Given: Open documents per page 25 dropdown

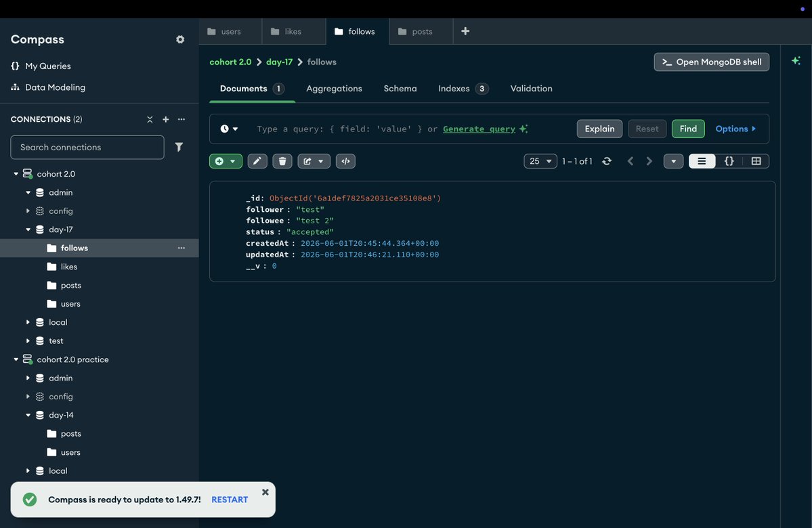Looking at the screenshot, I should (x=540, y=161).
